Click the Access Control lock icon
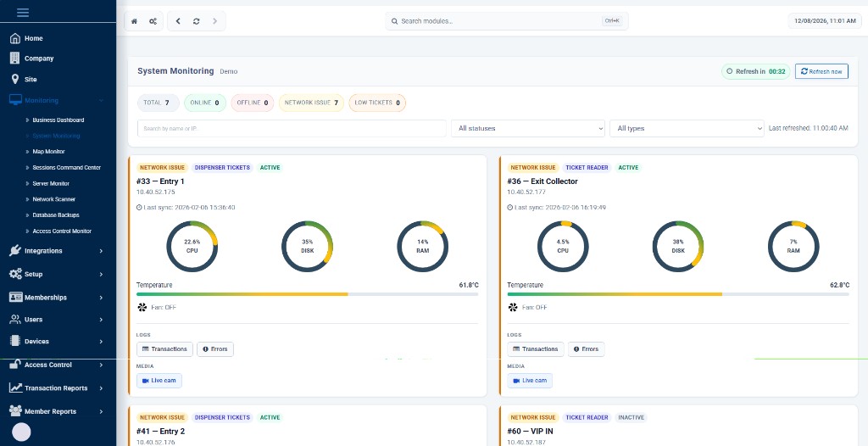The height and width of the screenshot is (446, 868). pyautogui.click(x=15, y=365)
